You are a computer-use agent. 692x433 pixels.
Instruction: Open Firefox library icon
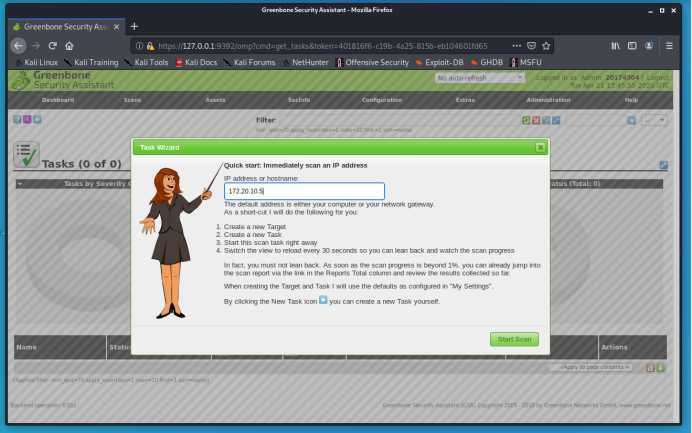(x=615, y=45)
